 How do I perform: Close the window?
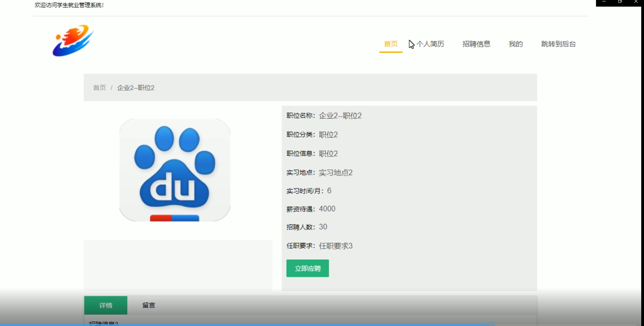[x=636, y=2]
